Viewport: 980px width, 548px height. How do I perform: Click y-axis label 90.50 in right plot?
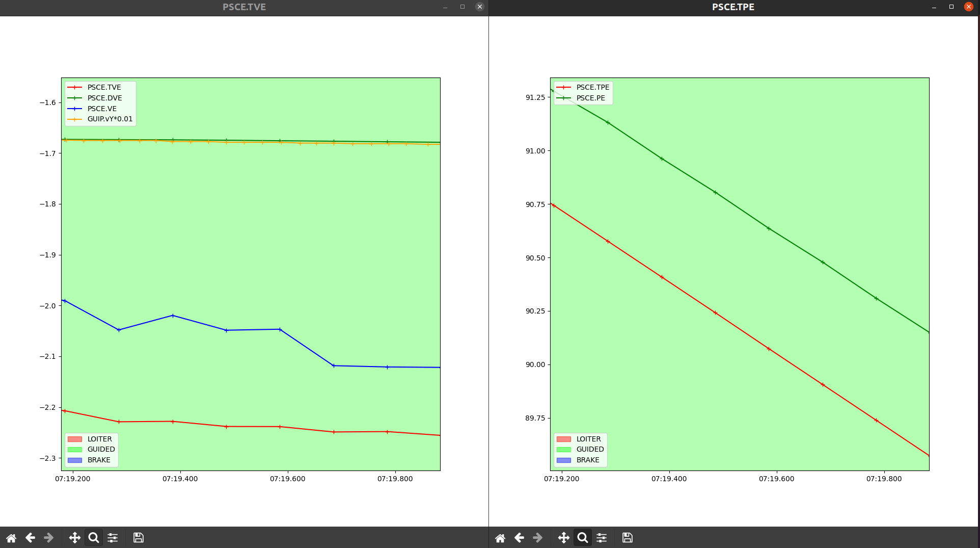click(x=535, y=258)
